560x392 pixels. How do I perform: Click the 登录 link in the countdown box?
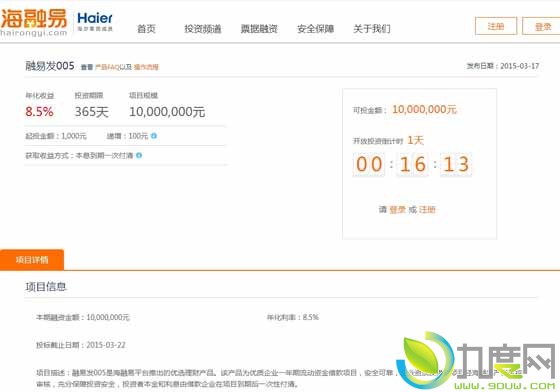[397, 210]
